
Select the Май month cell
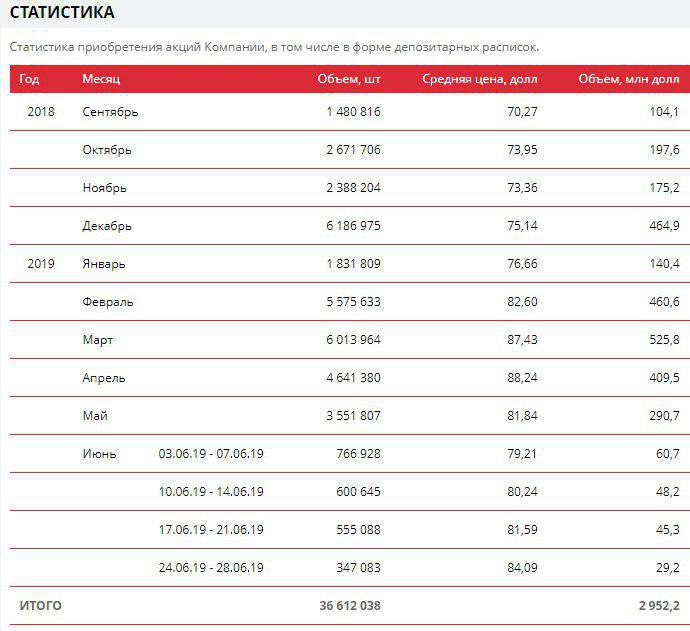tap(95, 416)
